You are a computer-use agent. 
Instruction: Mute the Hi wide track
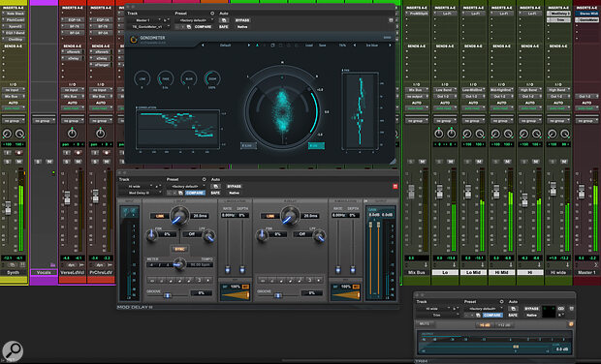[x=564, y=162]
